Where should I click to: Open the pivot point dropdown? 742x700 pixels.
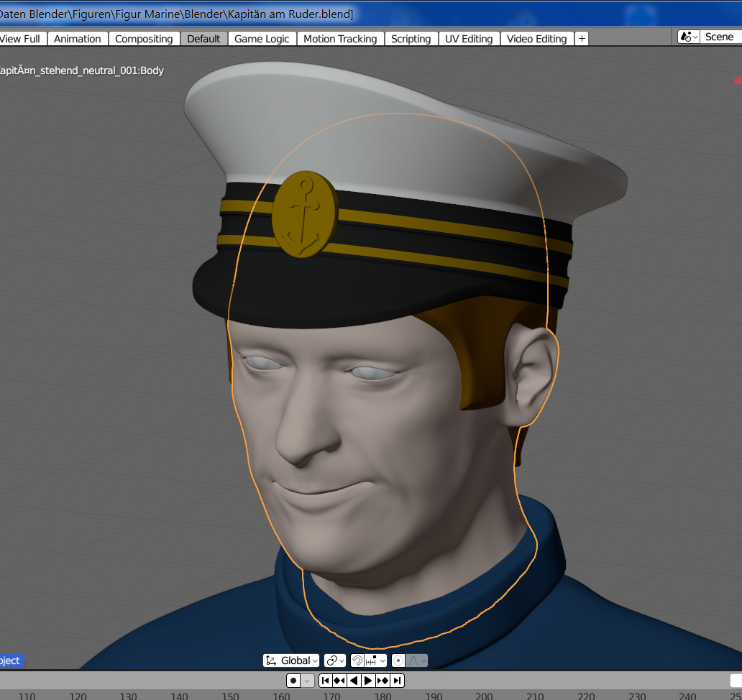tap(335, 660)
